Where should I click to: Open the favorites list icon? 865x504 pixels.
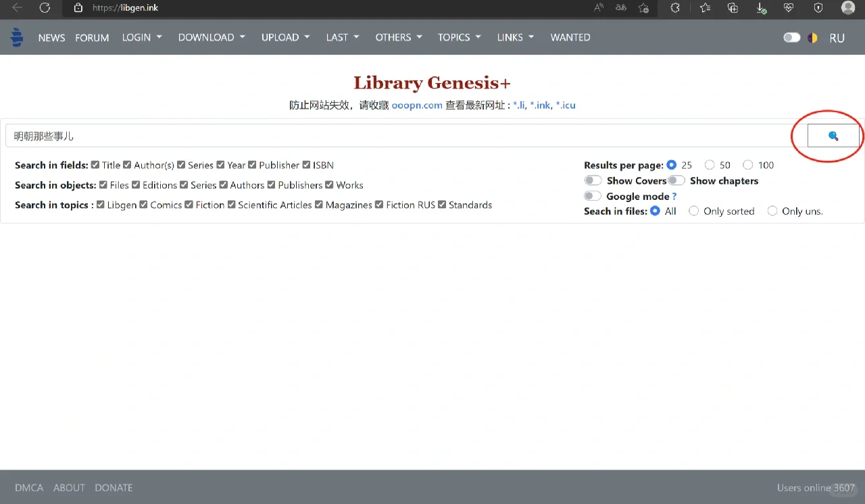[705, 8]
